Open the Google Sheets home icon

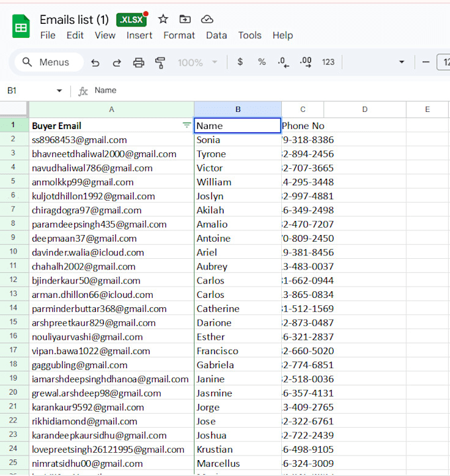[21, 26]
